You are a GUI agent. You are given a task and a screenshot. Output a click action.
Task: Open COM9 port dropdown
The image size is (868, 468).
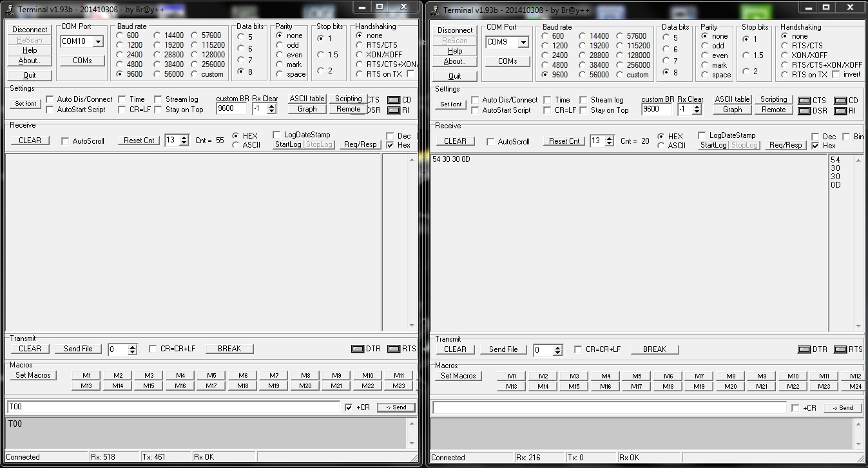[523, 43]
